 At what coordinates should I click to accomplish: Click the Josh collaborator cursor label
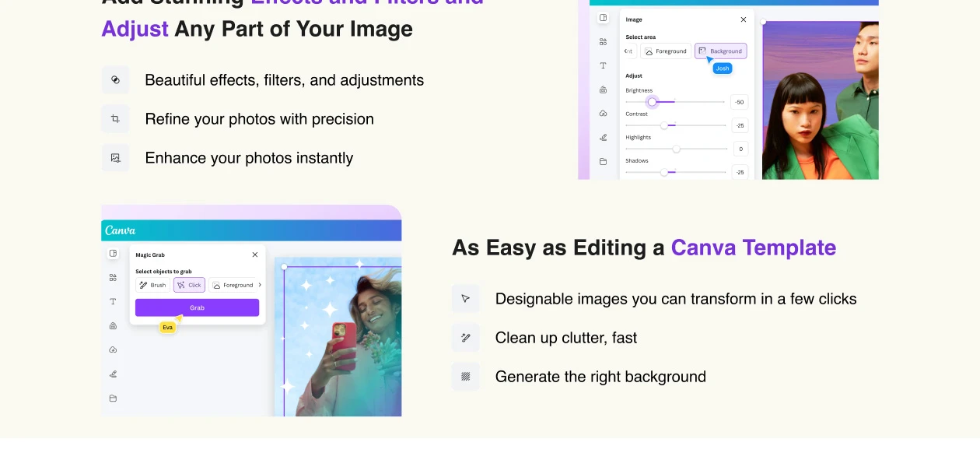723,68
